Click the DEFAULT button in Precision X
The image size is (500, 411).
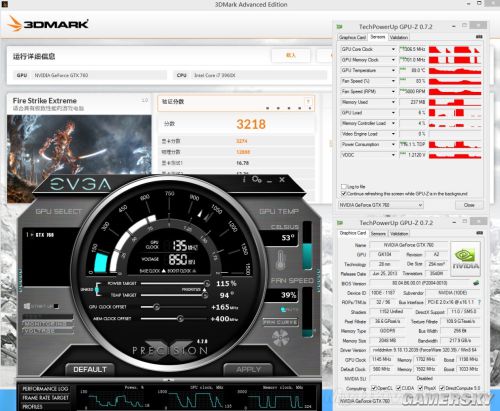click(x=90, y=369)
